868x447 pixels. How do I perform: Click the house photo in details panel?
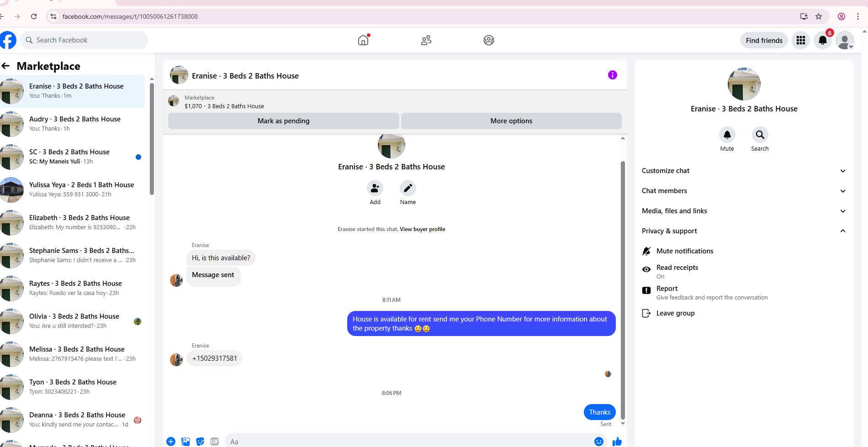pyautogui.click(x=744, y=84)
